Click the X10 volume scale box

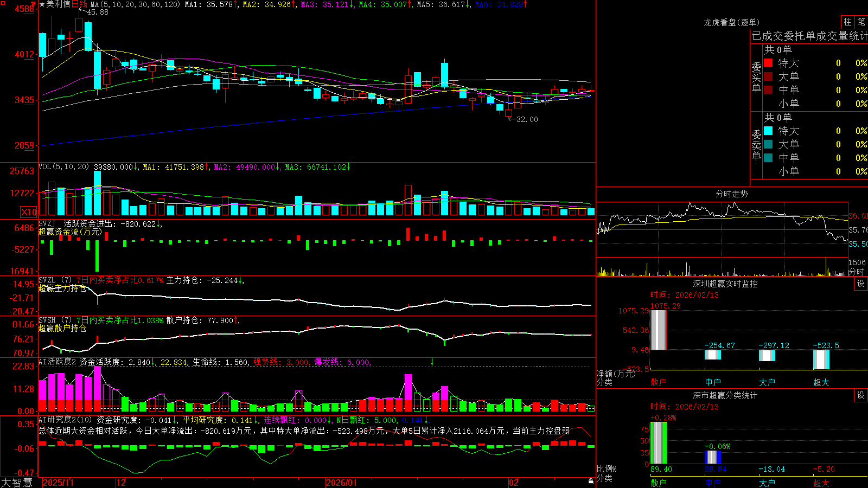coord(29,212)
